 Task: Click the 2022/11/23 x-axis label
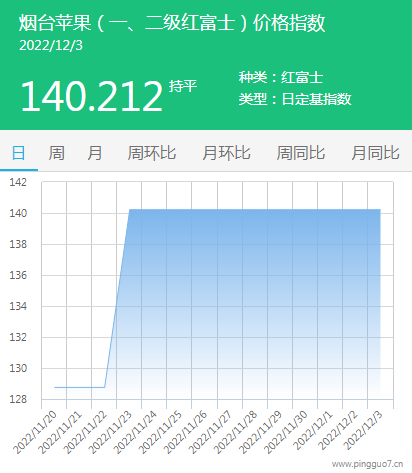[x=110, y=432]
